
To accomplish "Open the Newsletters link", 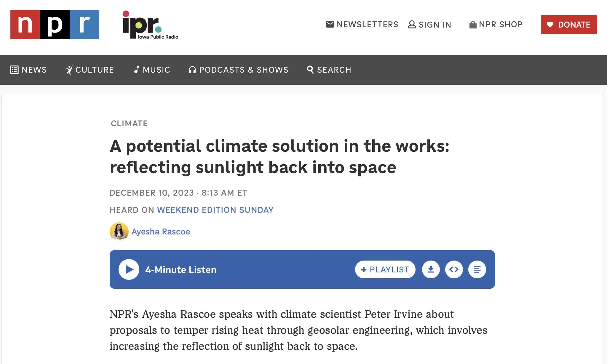I will (362, 25).
